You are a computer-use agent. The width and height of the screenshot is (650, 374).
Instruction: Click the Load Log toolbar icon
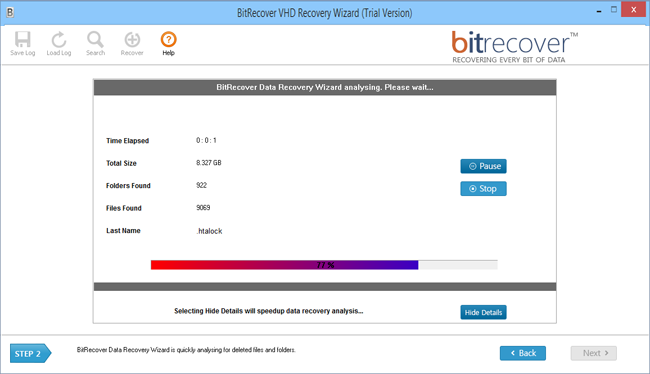coord(58,43)
